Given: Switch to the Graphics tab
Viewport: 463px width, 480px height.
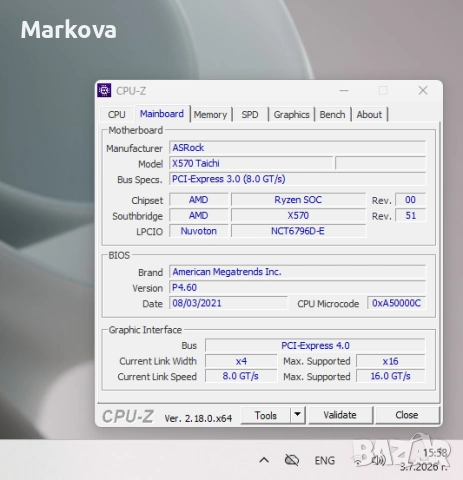Looking at the screenshot, I should pos(292,115).
